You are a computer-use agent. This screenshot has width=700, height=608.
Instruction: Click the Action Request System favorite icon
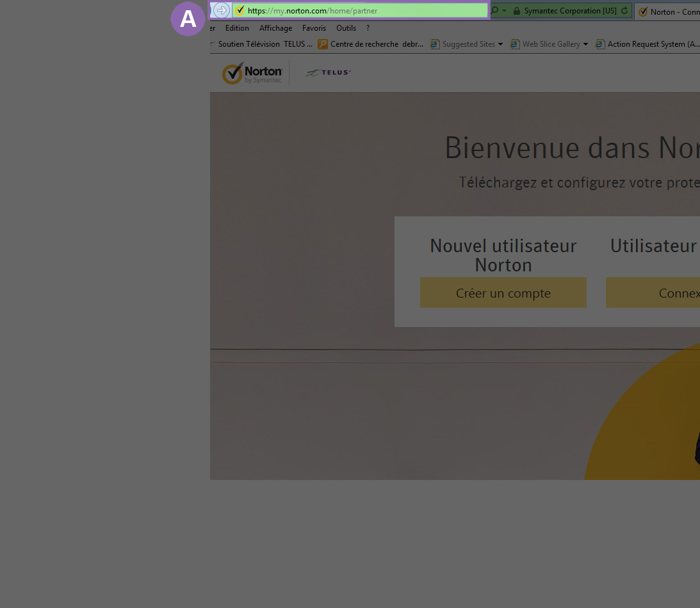600,44
